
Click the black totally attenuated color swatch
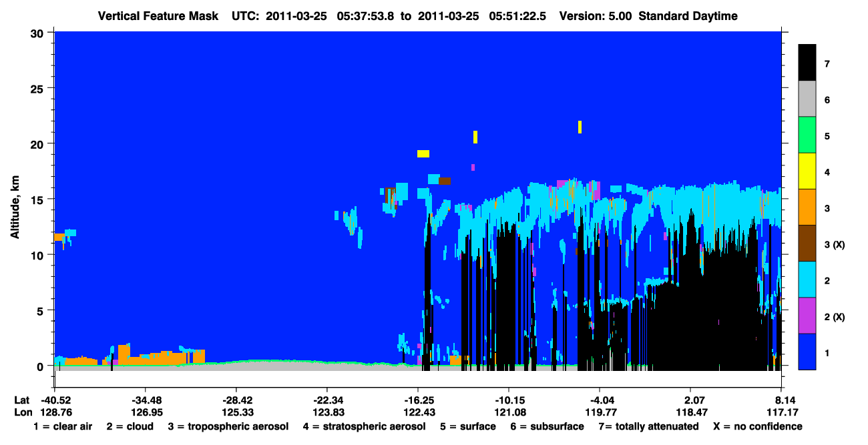tap(807, 63)
